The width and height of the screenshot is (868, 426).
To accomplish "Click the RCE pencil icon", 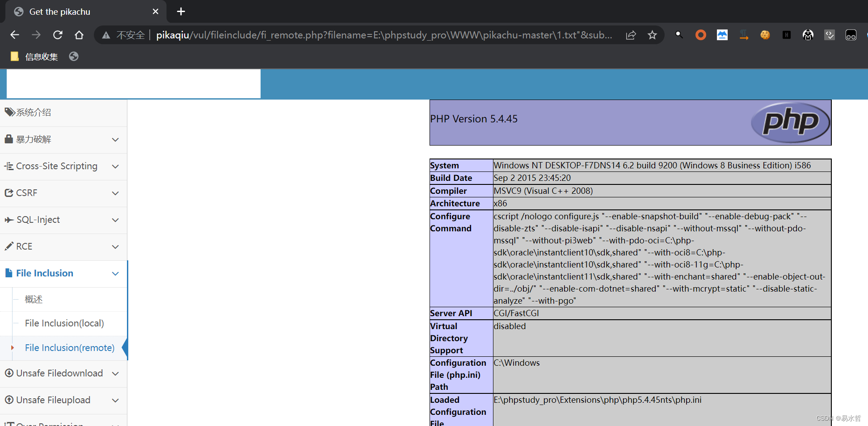I will [8, 246].
